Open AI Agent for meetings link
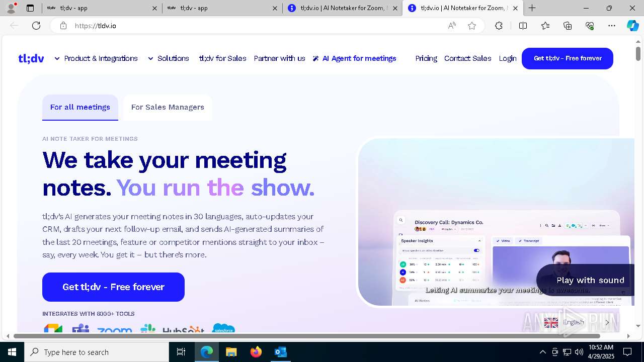 tap(355, 58)
